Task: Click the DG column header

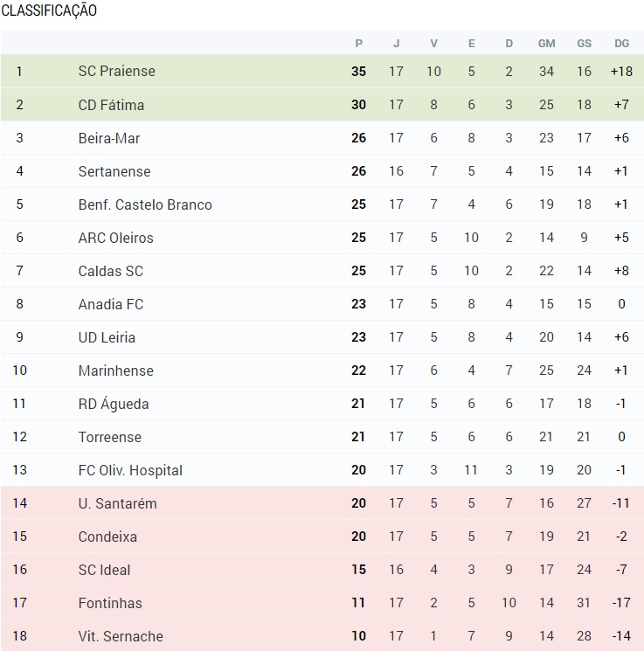Action: [621, 43]
